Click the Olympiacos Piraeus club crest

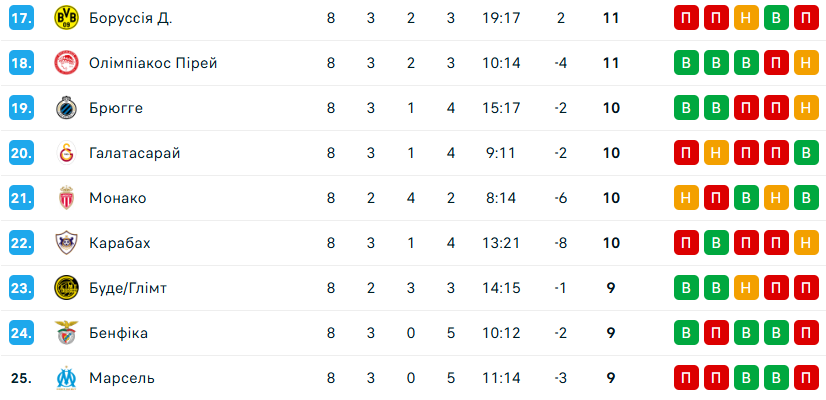tap(66, 64)
